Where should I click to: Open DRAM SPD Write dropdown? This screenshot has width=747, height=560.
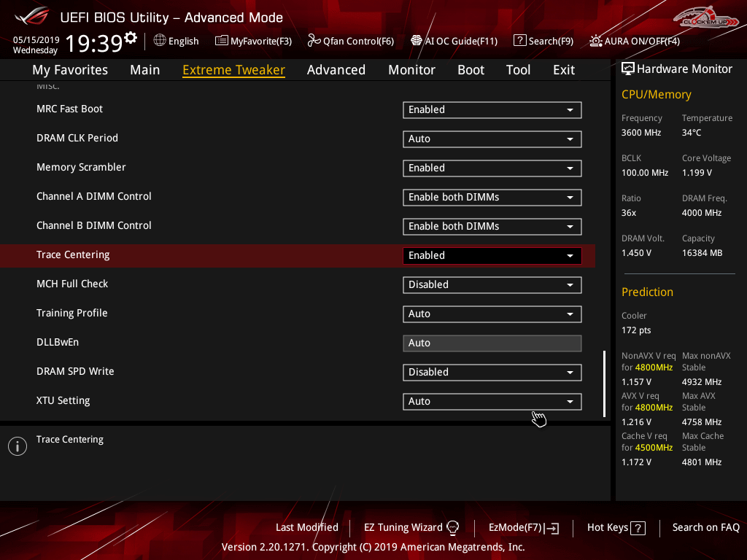pos(492,373)
